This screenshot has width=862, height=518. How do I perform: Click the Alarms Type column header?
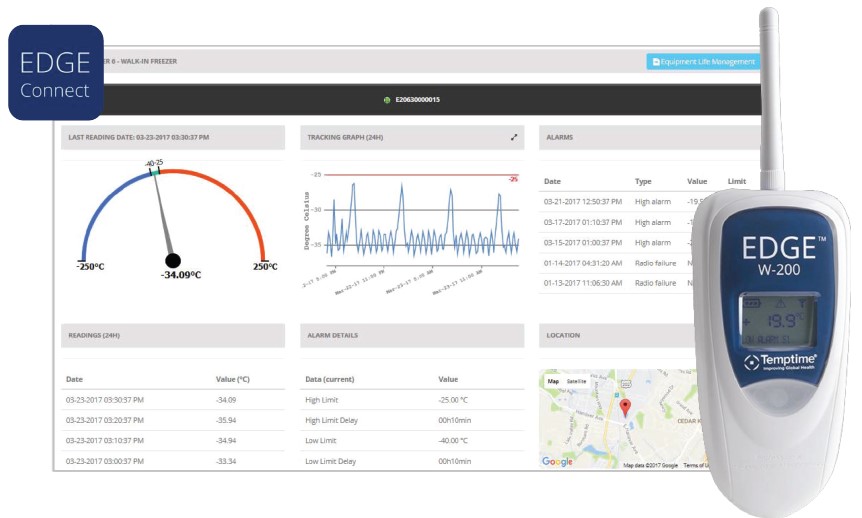[x=643, y=181]
